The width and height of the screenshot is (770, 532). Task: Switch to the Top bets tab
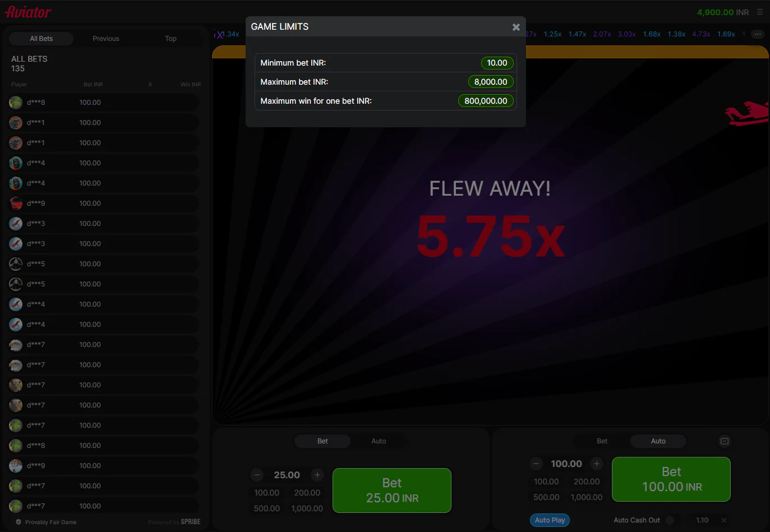pos(170,39)
